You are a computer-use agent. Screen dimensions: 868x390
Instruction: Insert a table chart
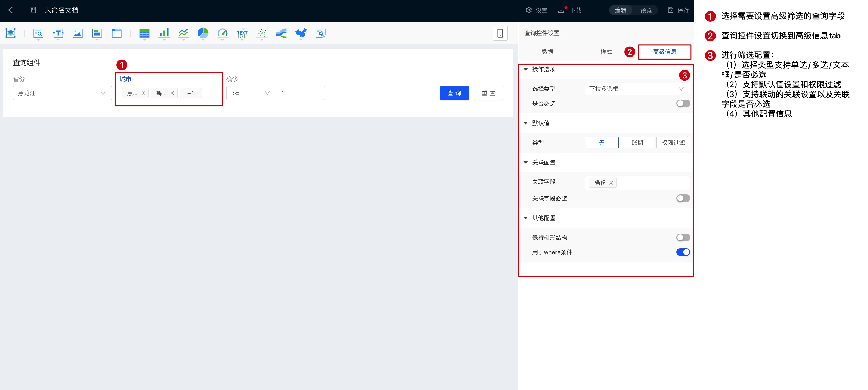click(x=145, y=33)
